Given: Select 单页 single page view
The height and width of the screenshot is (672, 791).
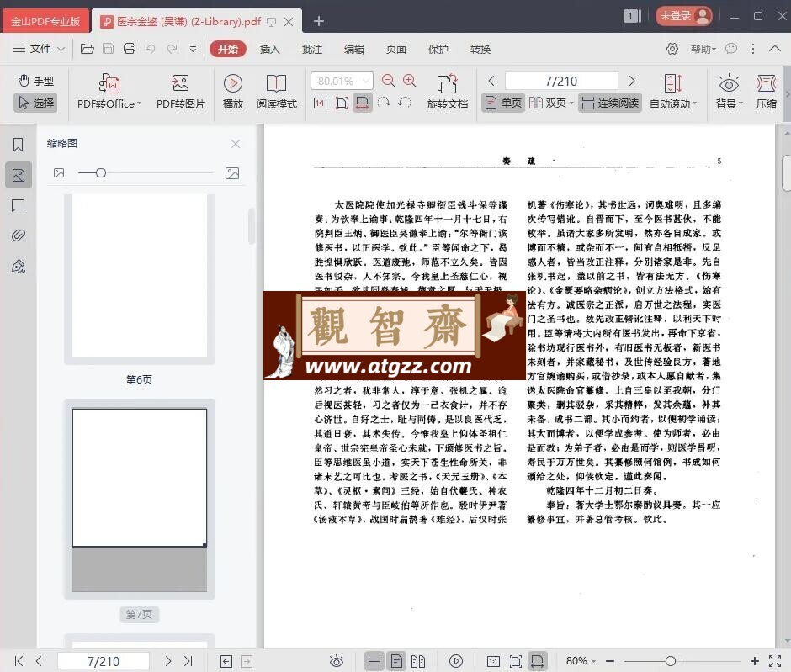Looking at the screenshot, I should pos(503,103).
